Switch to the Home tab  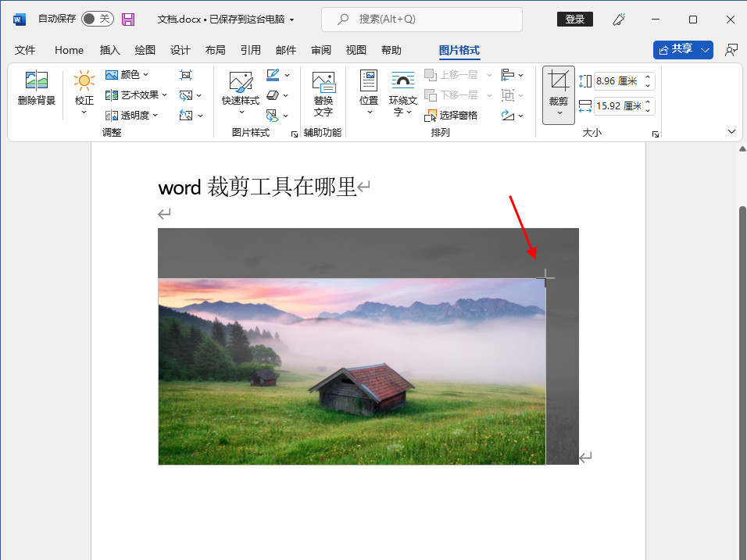69,50
